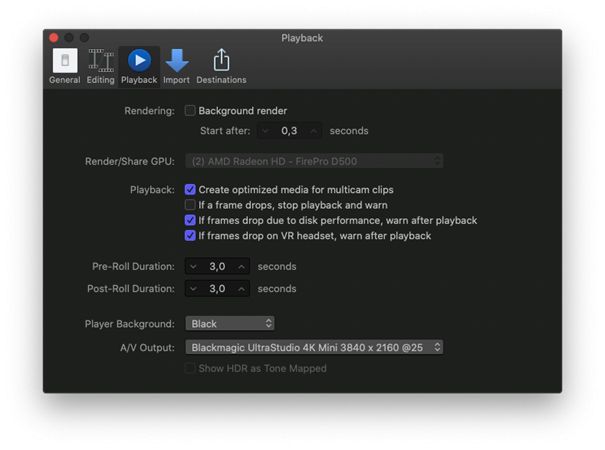The height and width of the screenshot is (450, 605).
Task: Open the General preferences pane icon
Action: [65, 61]
